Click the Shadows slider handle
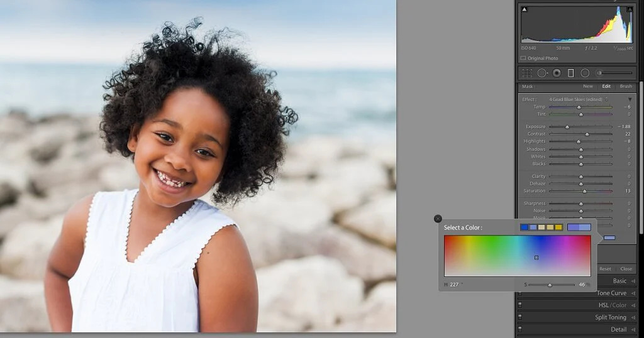 [x=580, y=150]
